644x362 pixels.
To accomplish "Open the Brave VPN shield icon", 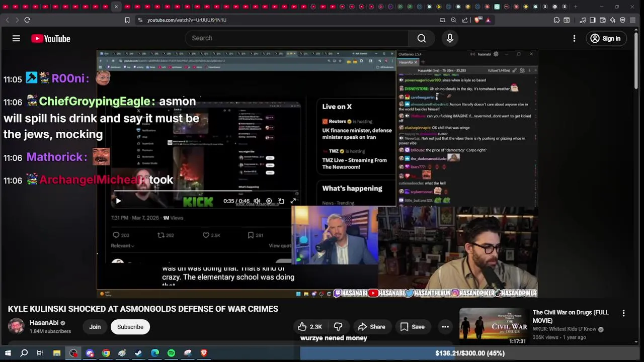I will [x=622, y=20].
